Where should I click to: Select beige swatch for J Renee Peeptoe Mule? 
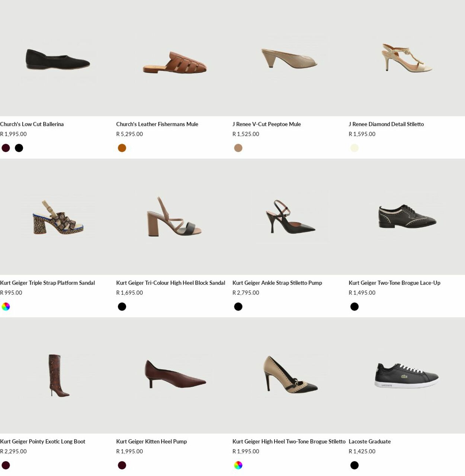tap(238, 148)
